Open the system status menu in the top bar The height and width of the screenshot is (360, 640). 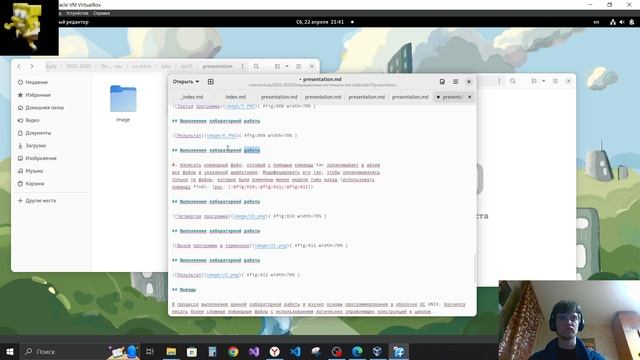coord(622,22)
